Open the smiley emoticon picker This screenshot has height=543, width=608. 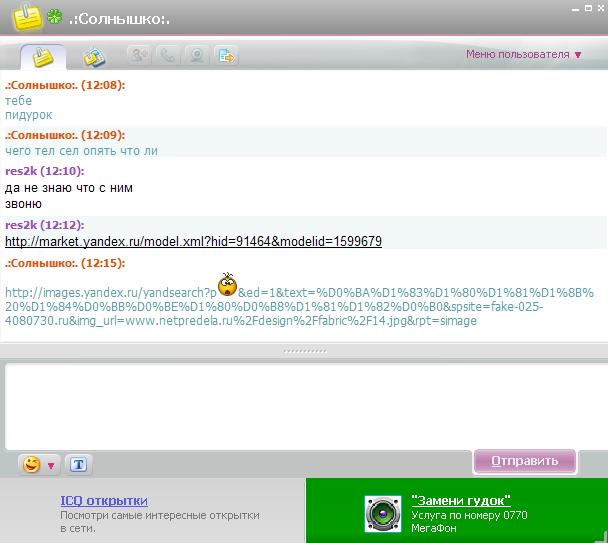[32, 464]
